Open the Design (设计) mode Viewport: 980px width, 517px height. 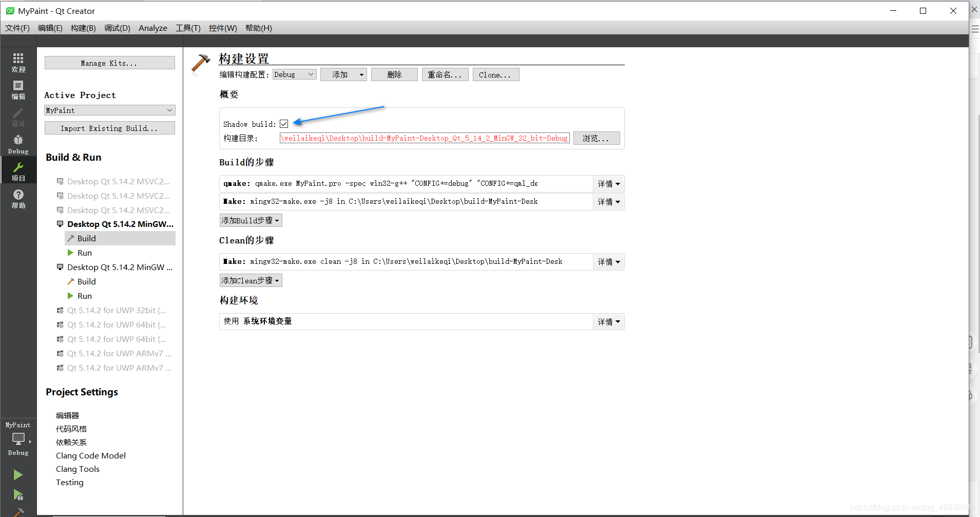pos(18,117)
